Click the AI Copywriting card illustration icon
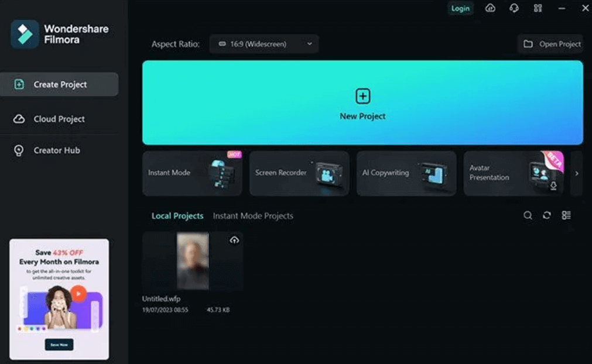This screenshot has width=592, height=364. click(434, 174)
